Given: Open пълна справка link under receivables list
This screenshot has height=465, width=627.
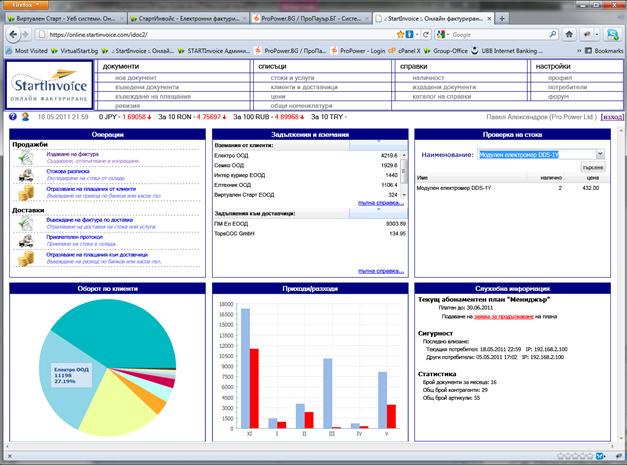Looking at the screenshot, I should tap(381, 203).
